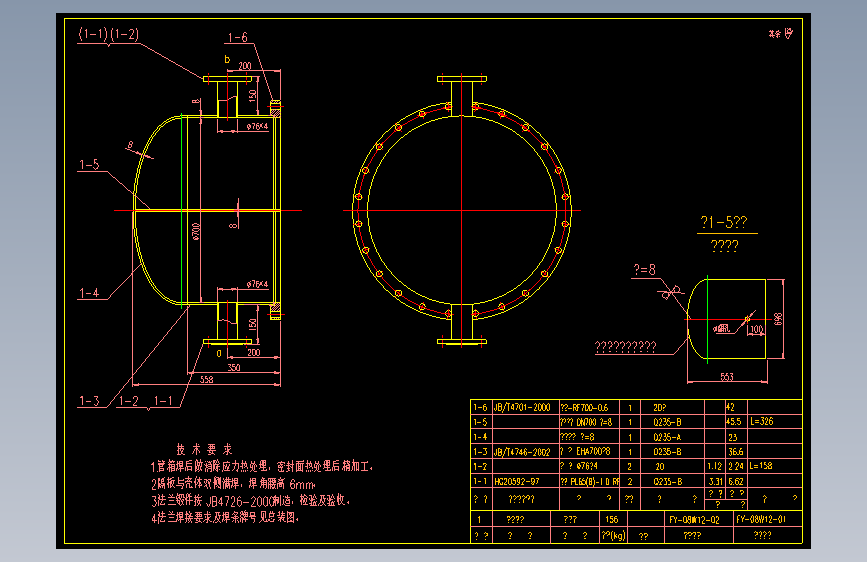Click the "(1-1)(1-2)" callout label

(109, 34)
